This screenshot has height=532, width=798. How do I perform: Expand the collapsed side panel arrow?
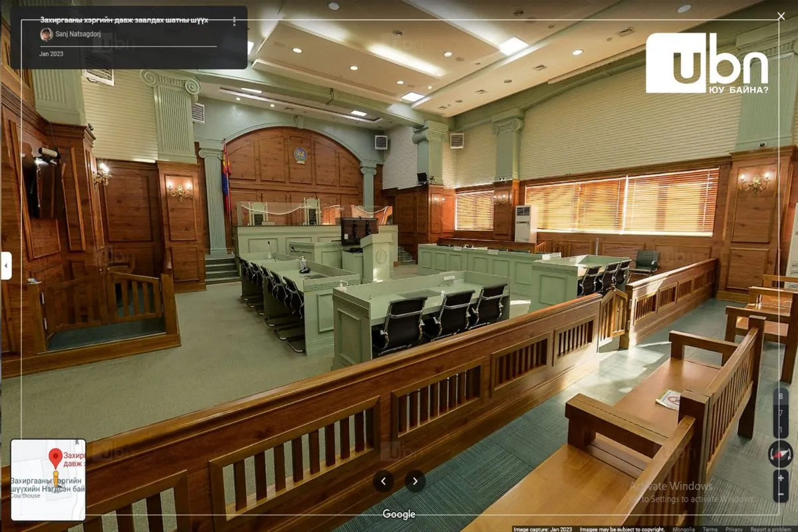(x=5, y=265)
